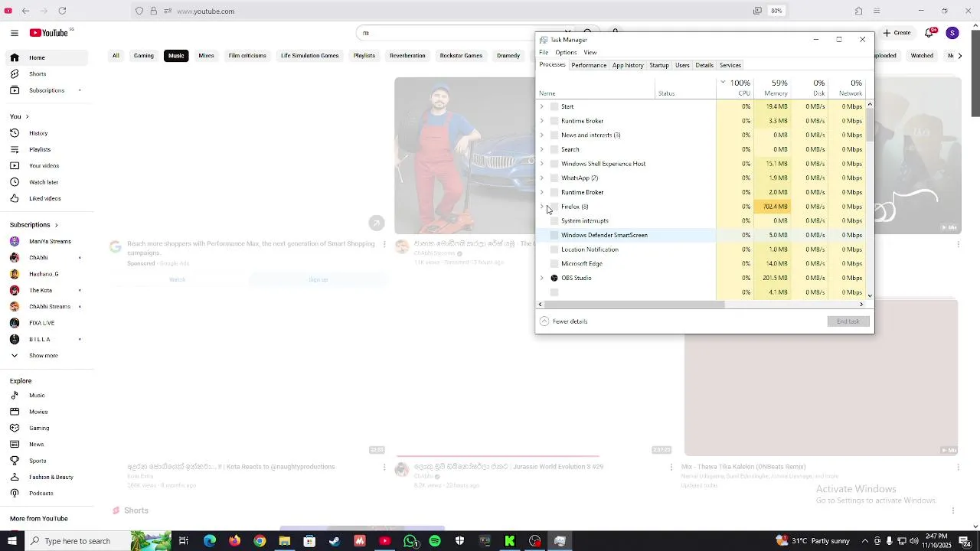Open FIXA LIVE channel subscription
The width and height of the screenshot is (980, 551).
(46, 323)
